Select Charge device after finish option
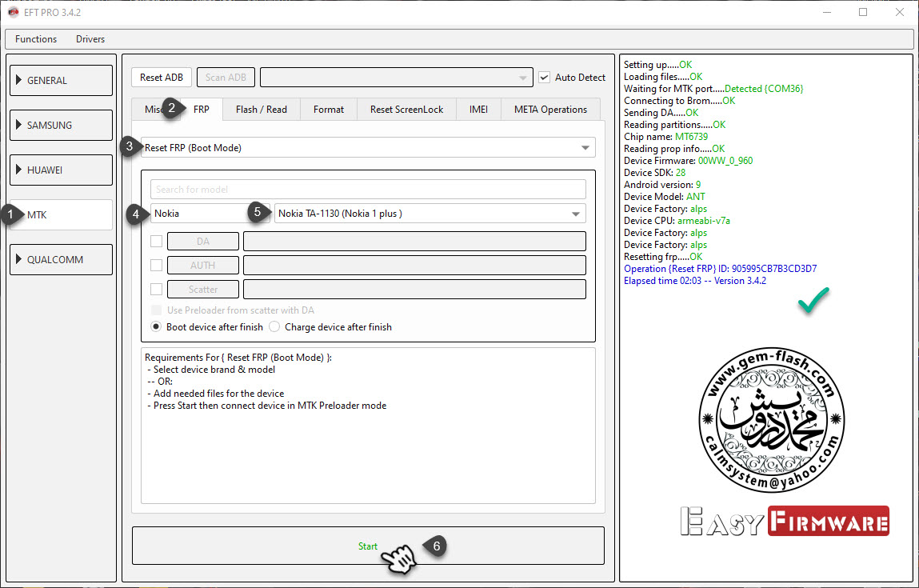The width and height of the screenshot is (919, 588). tap(274, 326)
